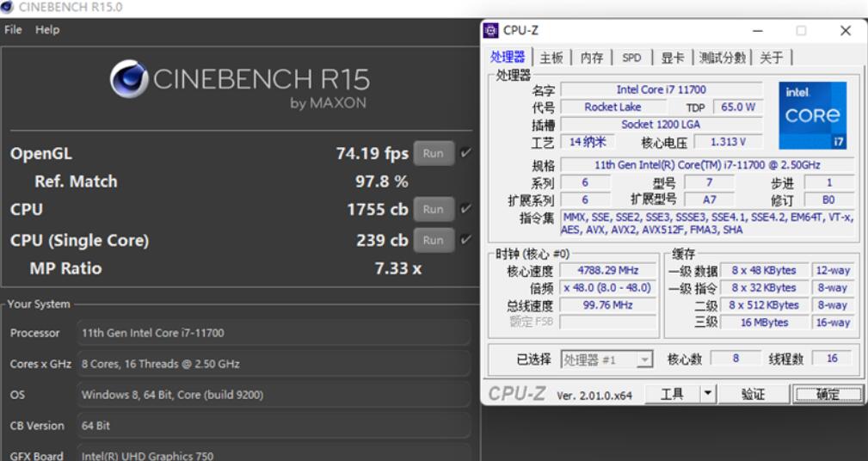Toggle the CPU test checkmark
Image resolution: width=868 pixels, height=461 pixels.
point(465,209)
